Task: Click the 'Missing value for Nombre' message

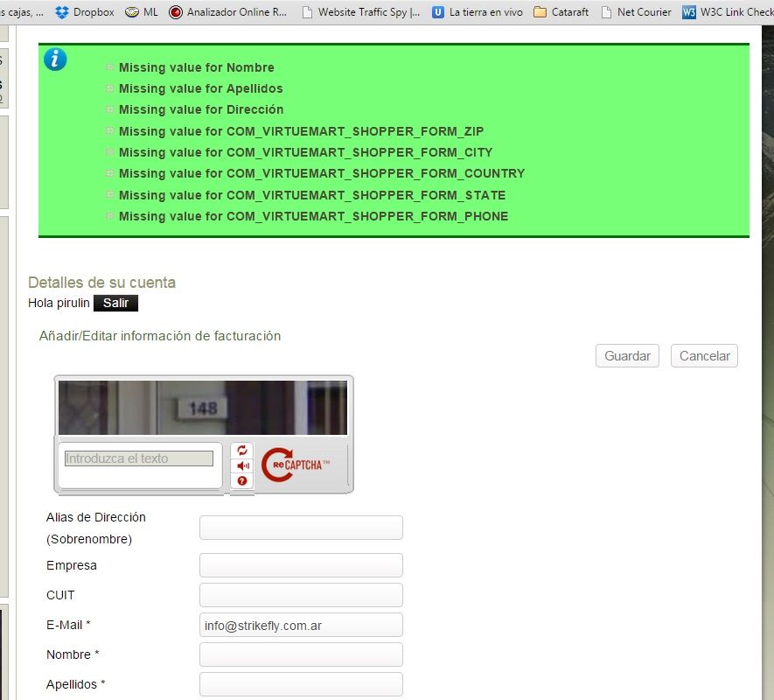Action: 197,67
